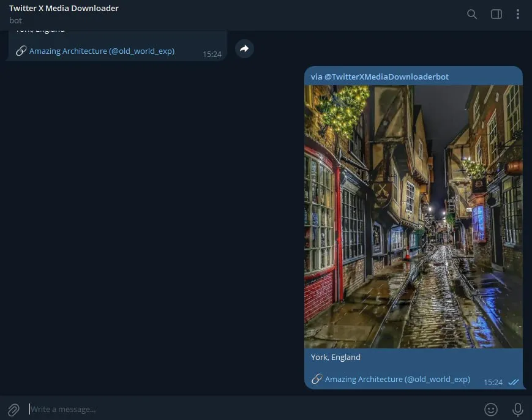This screenshot has width=532, height=420.
Task: Open the Amazing Architecture (@old_world_exp) link
Action: [398, 379]
